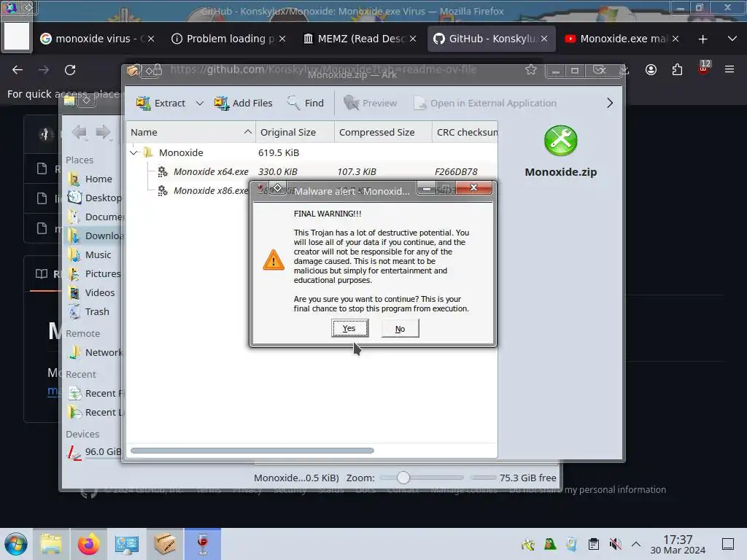Open a new Firefox tab
The width and height of the screenshot is (747, 560).
(703, 39)
